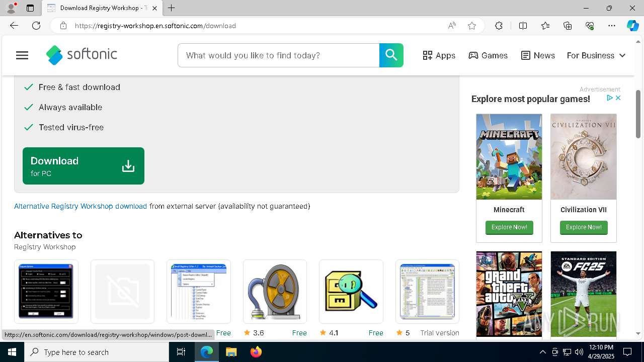Viewport: 644px width, 362px height.
Task: Open the Trial version registry tool thumbnail
Action: pyautogui.click(x=428, y=292)
